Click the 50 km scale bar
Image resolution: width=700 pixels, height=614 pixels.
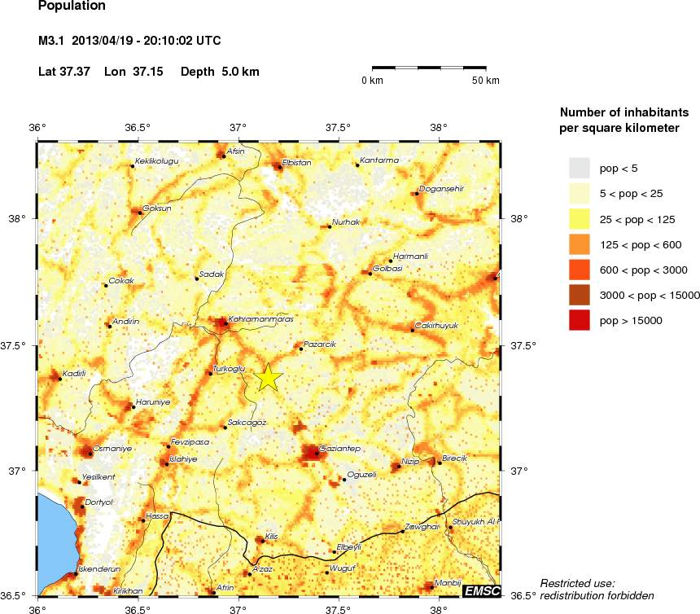pyautogui.click(x=430, y=68)
